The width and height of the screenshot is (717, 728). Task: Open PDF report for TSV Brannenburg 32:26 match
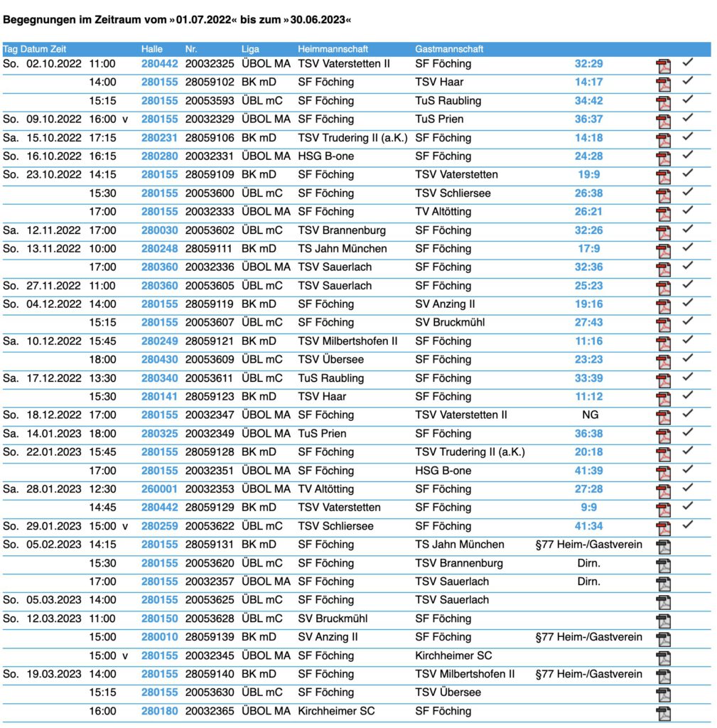point(663,231)
